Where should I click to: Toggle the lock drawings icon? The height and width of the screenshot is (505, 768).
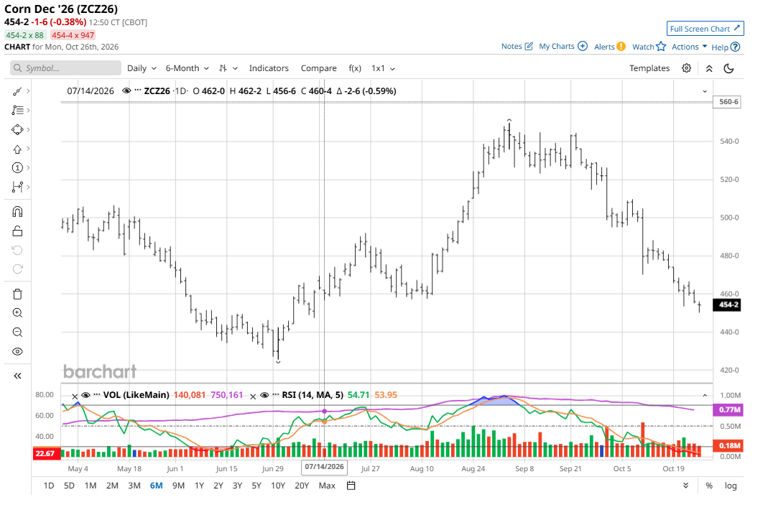click(17, 231)
